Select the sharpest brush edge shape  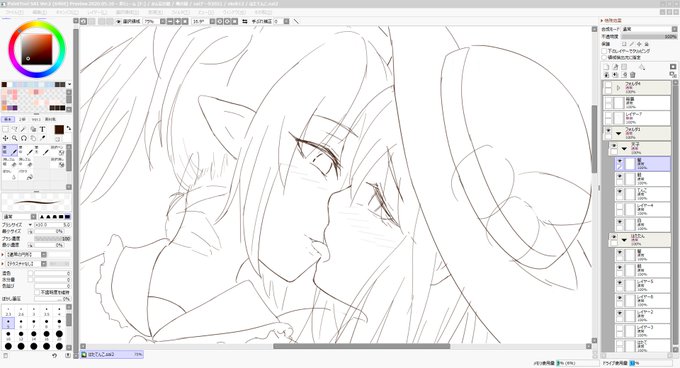(x=42, y=216)
